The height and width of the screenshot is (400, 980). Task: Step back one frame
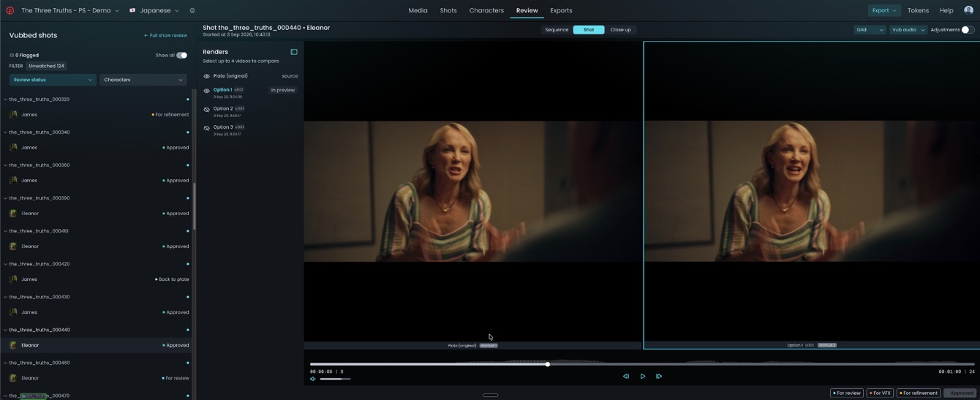pyautogui.click(x=626, y=376)
